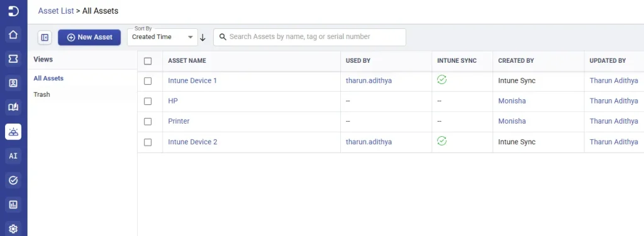Open the AI sidebar icon
644x236 pixels.
13,156
